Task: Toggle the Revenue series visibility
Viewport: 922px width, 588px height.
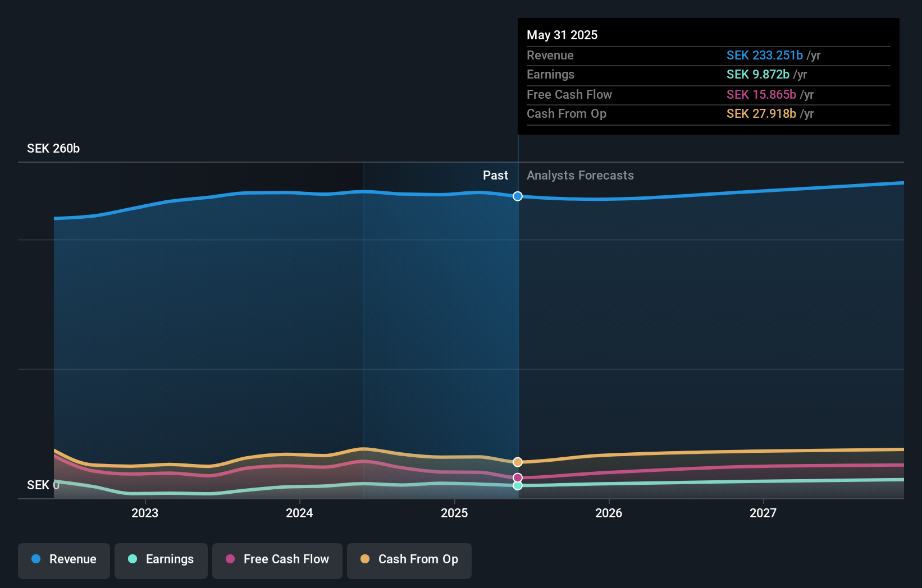Action: [x=63, y=559]
